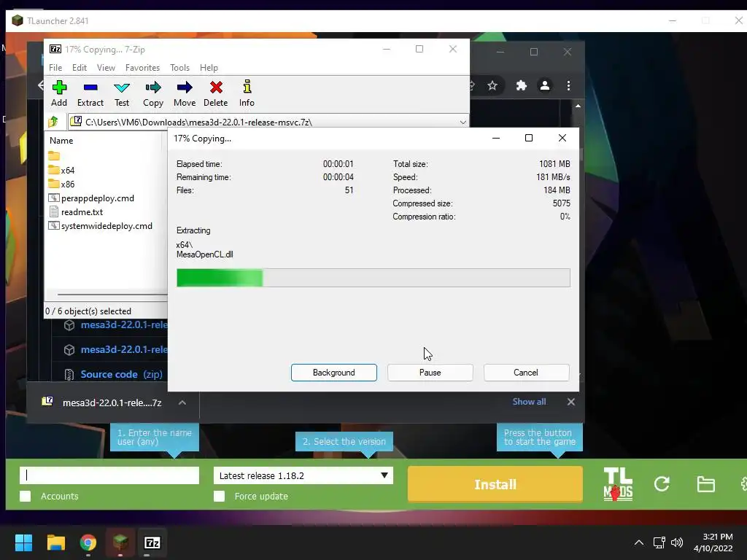
Task: Click the username input field in TLauncher
Action: [109, 475]
